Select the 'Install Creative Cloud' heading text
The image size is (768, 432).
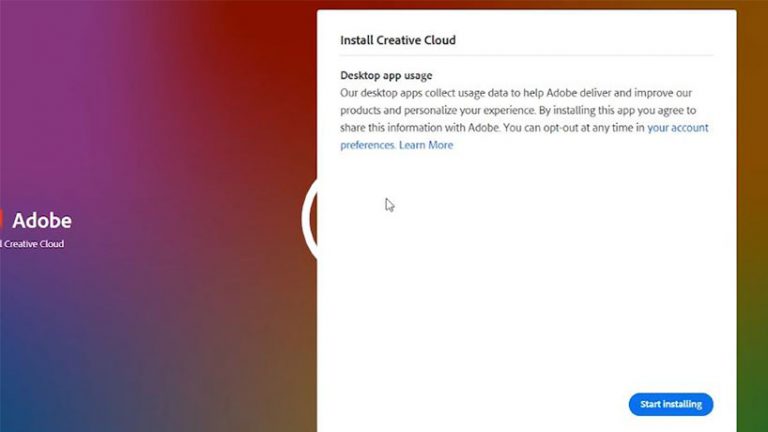coord(398,40)
